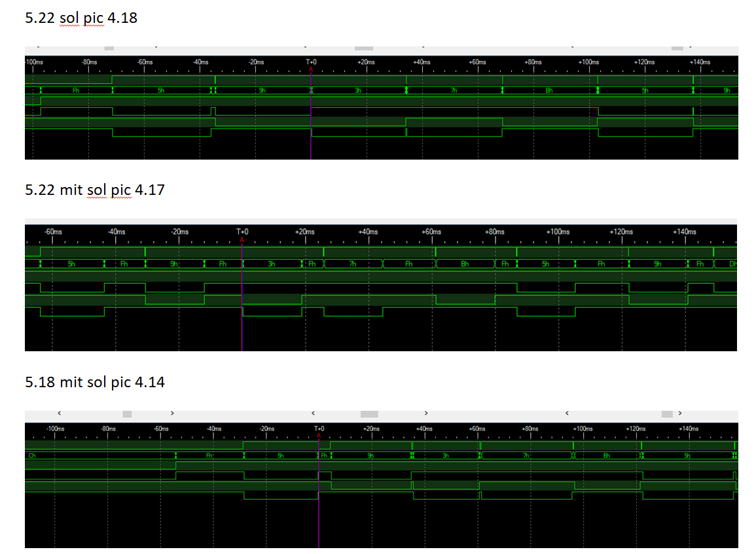Image resolution: width=756 pixels, height=554 pixels.
Task: Click right scroll arrow of first scrollbar above pic 4.14
Action: [172, 413]
